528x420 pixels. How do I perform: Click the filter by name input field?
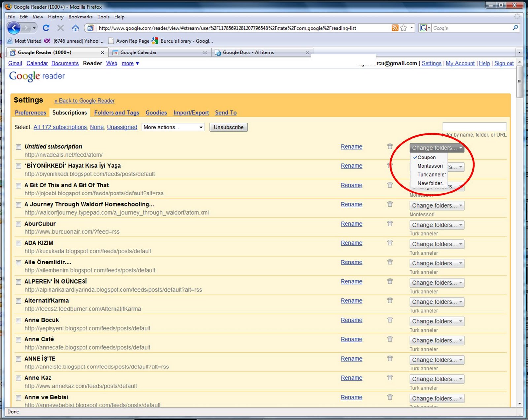point(474,127)
